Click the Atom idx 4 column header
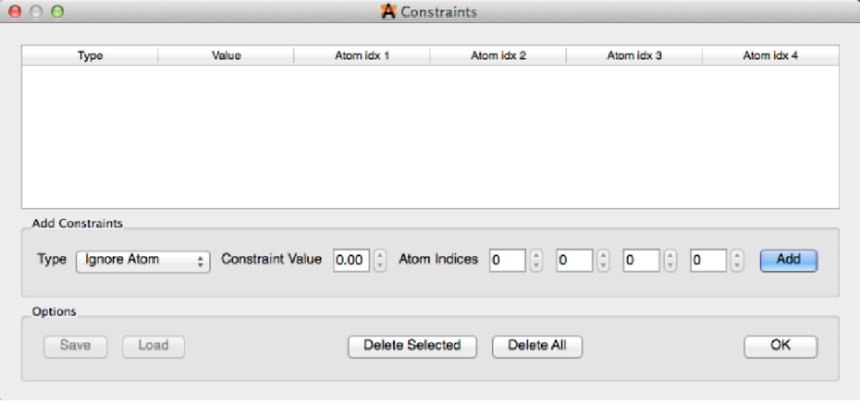Viewport: 860px width, 401px height. pyautogui.click(x=770, y=56)
